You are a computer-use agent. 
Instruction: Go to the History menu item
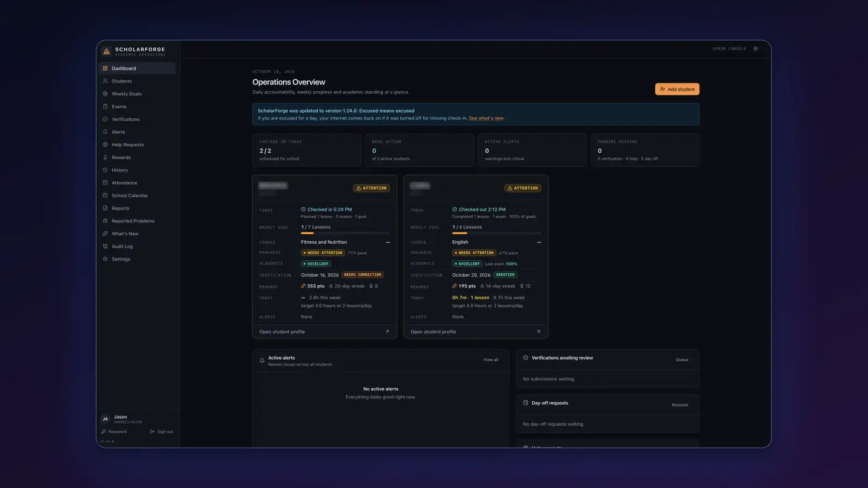tap(137, 170)
